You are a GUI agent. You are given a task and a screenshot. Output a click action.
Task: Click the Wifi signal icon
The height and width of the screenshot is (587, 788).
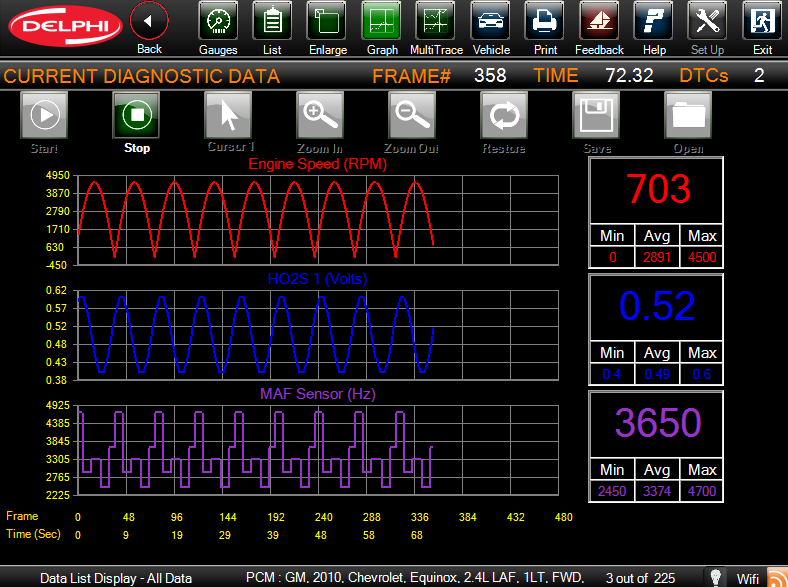coord(777,577)
